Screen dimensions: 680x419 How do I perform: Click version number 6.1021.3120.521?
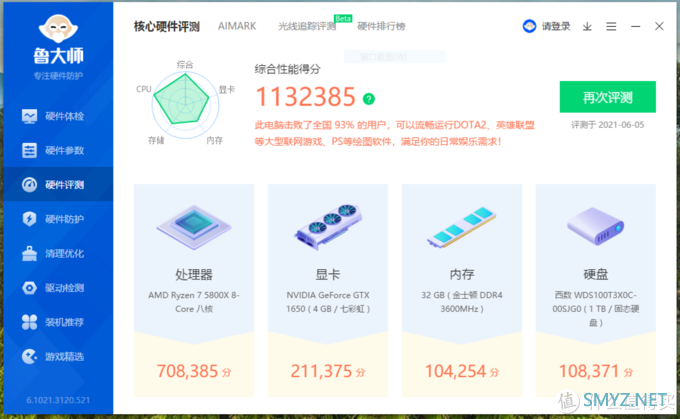58,400
